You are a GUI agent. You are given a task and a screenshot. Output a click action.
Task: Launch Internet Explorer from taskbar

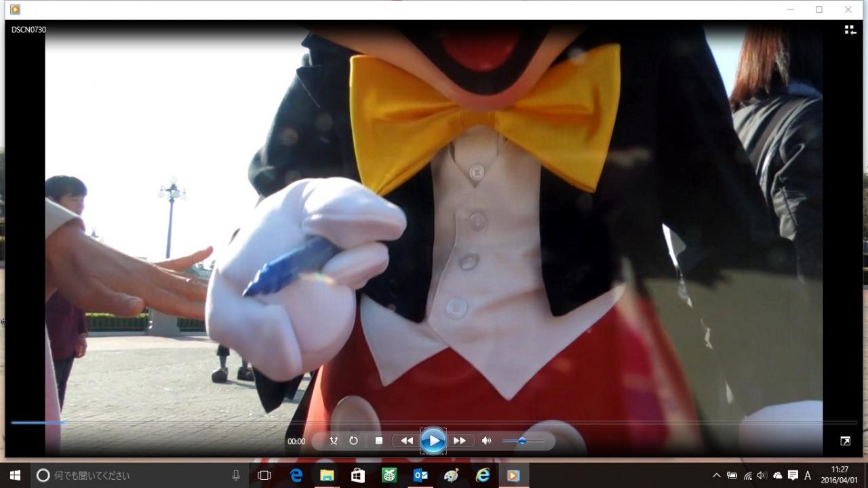pos(483,476)
